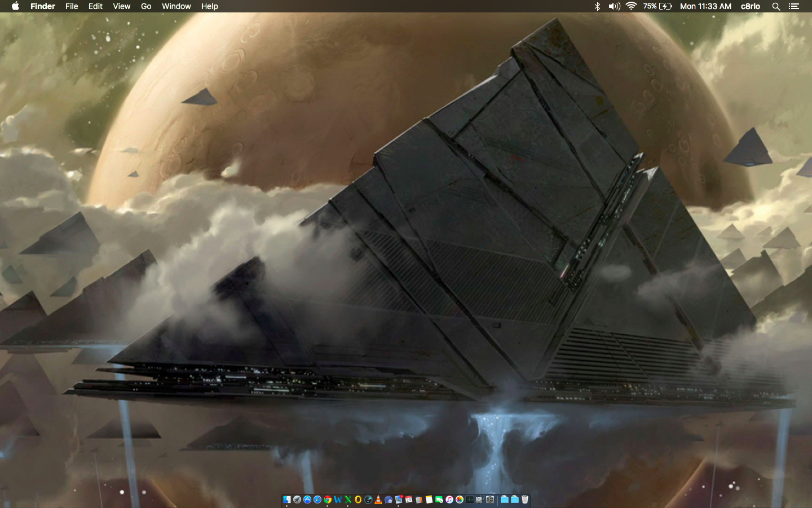Open Launchpad rocket icon in Dock
The width and height of the screenshot is (812, 508).
pos(297,500)
